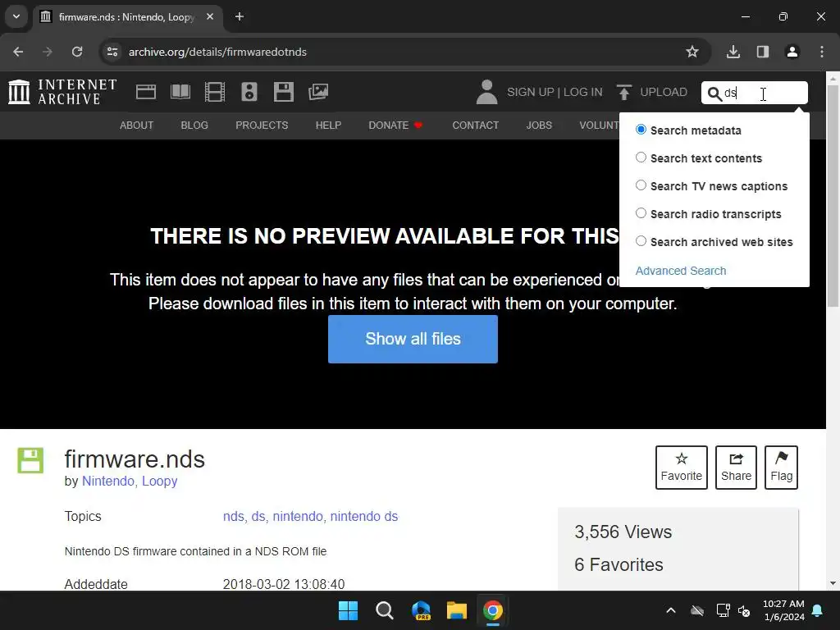Image resolution: width=840 pixels, height=630 pixels.
Task: Click Chrome icon in taskbar
Action: point(493,610)
